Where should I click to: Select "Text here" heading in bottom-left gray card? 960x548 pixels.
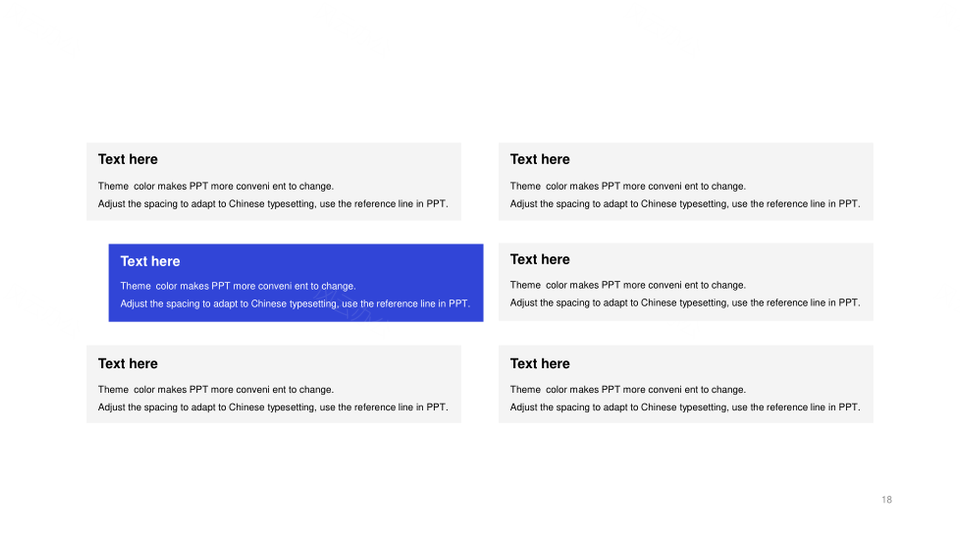(x=128, y=363)
